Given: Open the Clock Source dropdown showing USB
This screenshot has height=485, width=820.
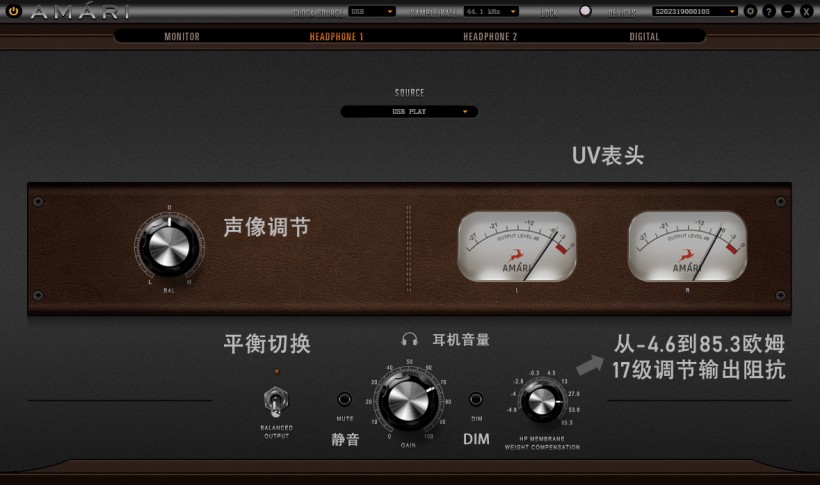Looking at the screenshot, I should (x=372, y=12).
